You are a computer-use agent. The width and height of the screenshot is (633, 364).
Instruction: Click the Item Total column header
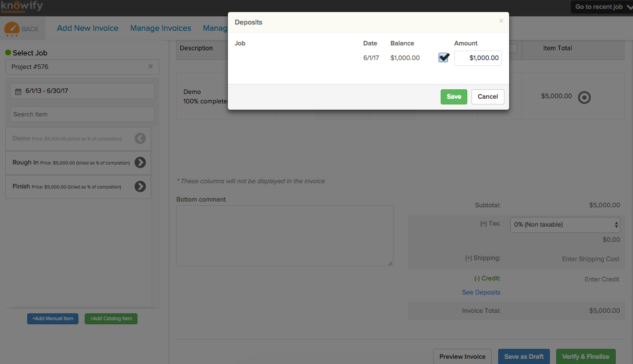[x=557, y=48]
